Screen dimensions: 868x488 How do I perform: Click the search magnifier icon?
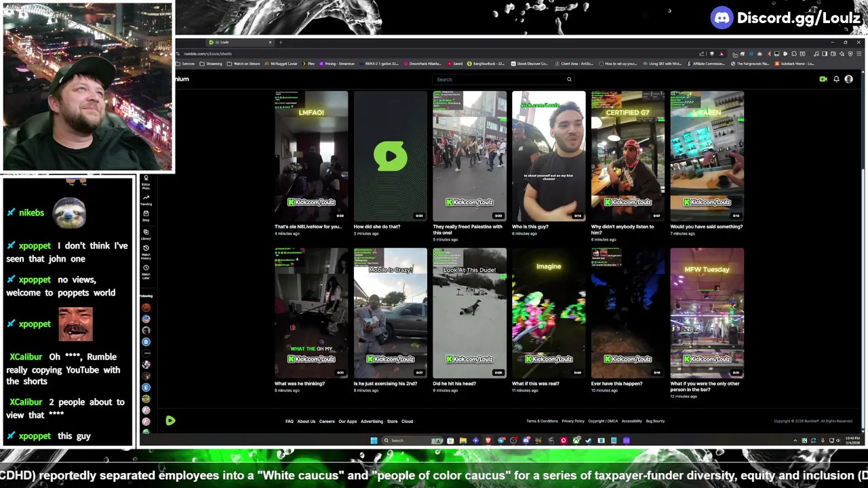569,79
